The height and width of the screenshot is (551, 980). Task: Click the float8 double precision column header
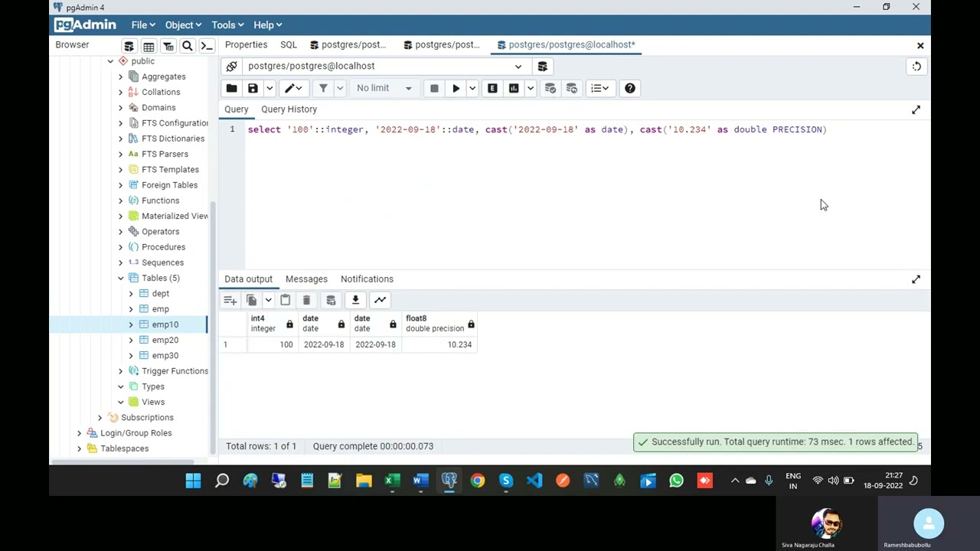[440, 324]
